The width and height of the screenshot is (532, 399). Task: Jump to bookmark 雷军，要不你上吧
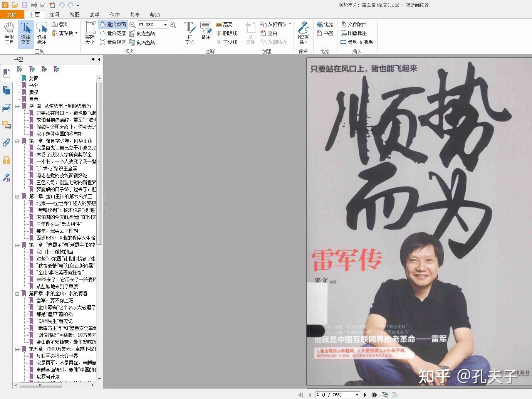click(x=55, y=300)
